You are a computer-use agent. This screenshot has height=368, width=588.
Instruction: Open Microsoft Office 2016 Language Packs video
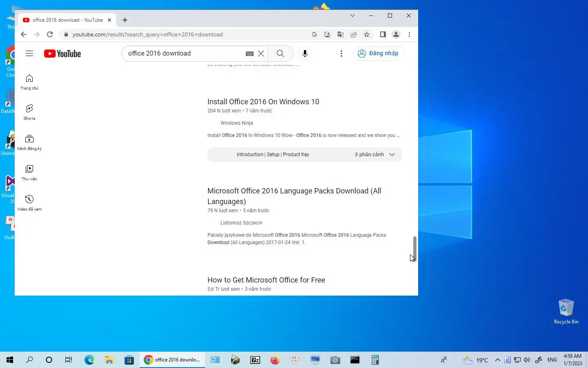[294, 196]
